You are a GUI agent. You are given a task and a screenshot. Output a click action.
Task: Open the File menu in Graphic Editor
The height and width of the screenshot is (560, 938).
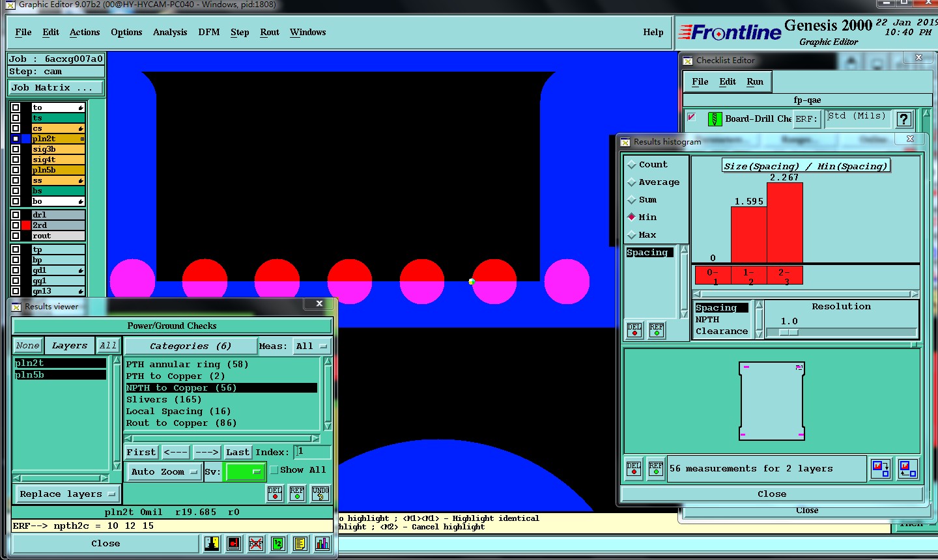23,33
